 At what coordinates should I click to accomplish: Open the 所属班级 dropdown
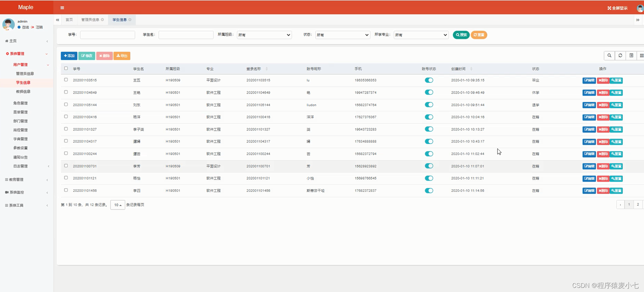coord(264,35)
